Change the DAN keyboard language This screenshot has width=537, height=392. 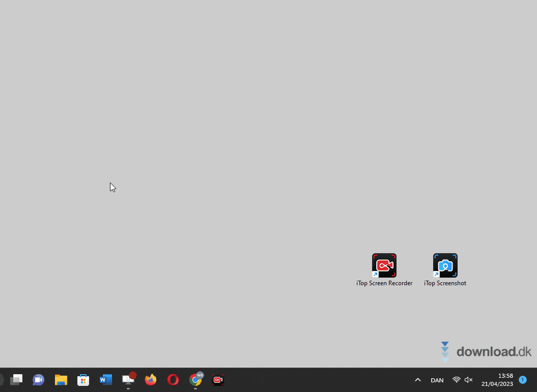point(437,380)
